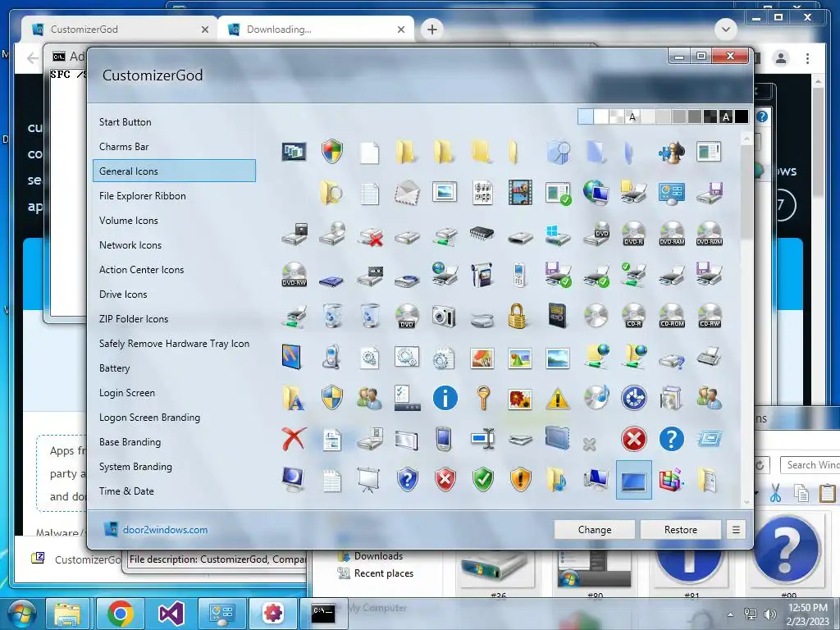Click Search box in Explorer window
Viewport: 840px width, 630px height.
[x=810, y=465]
